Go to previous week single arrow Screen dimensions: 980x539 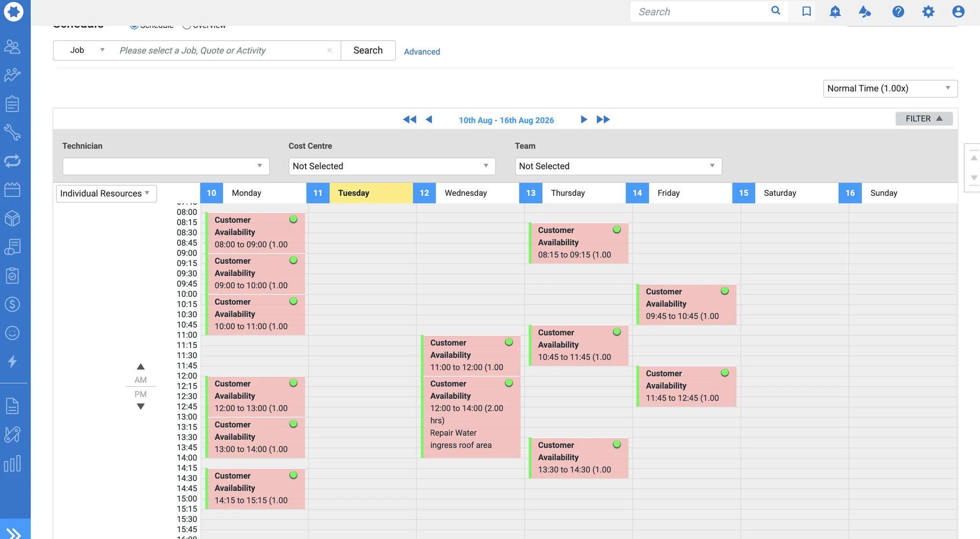[x=429, y=119]
